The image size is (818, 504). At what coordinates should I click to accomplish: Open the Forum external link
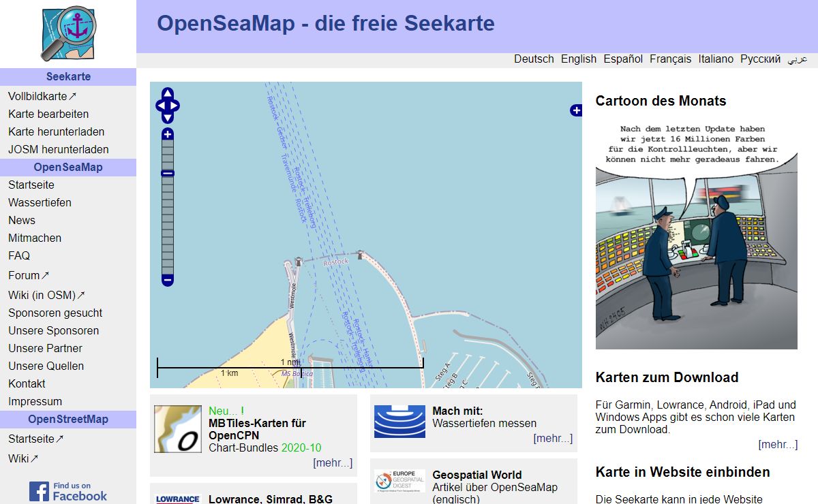coord(29,275)
